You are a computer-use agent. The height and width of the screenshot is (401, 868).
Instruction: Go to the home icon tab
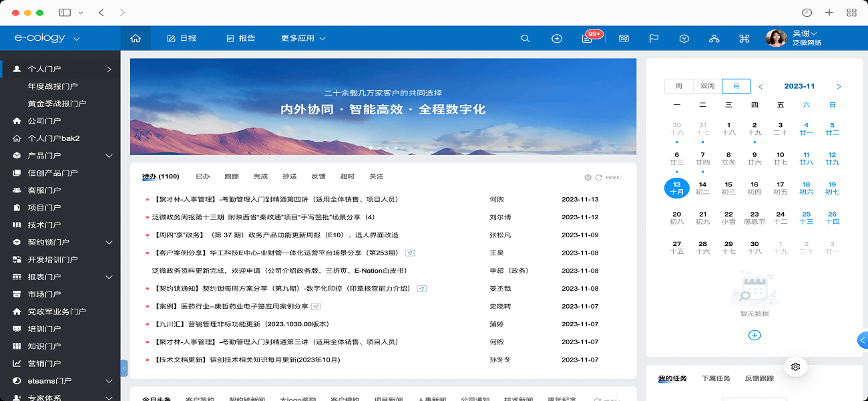tap(136, 38)
